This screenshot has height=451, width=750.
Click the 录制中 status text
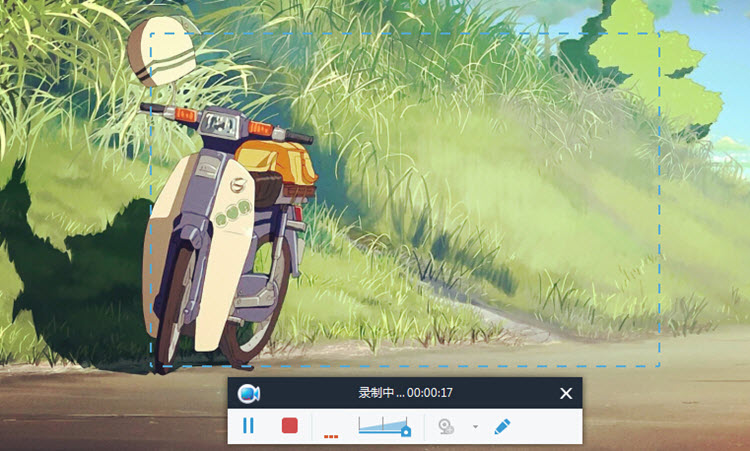376,393
